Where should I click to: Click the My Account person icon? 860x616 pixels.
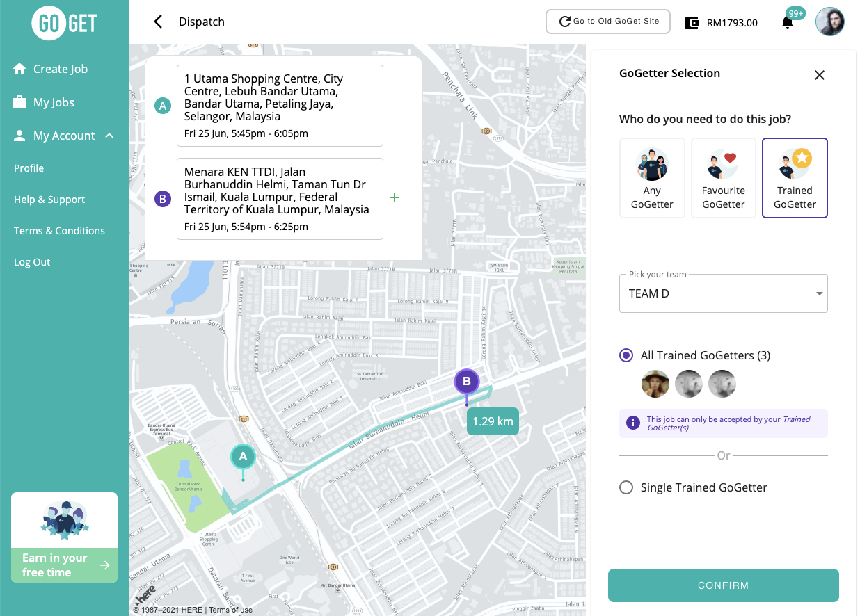click(x=19, y=136)
